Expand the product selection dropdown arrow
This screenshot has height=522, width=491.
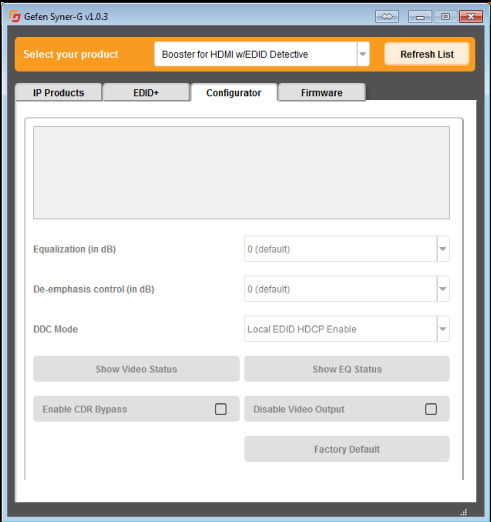point(363,54)
